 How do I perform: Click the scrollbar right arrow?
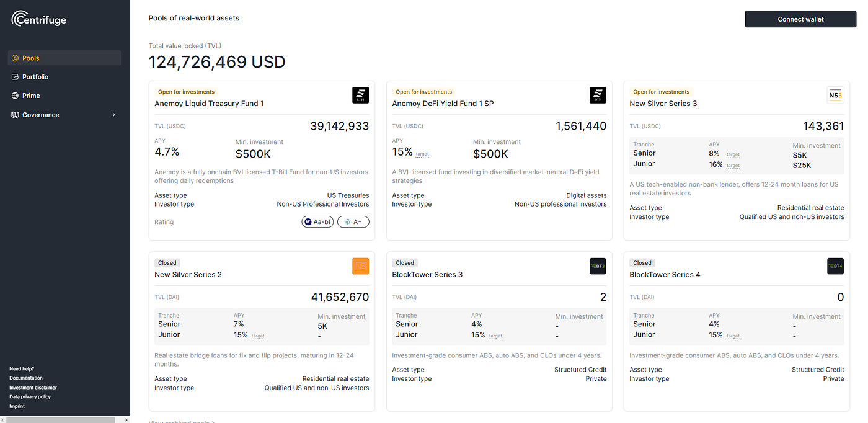[126, 420]
